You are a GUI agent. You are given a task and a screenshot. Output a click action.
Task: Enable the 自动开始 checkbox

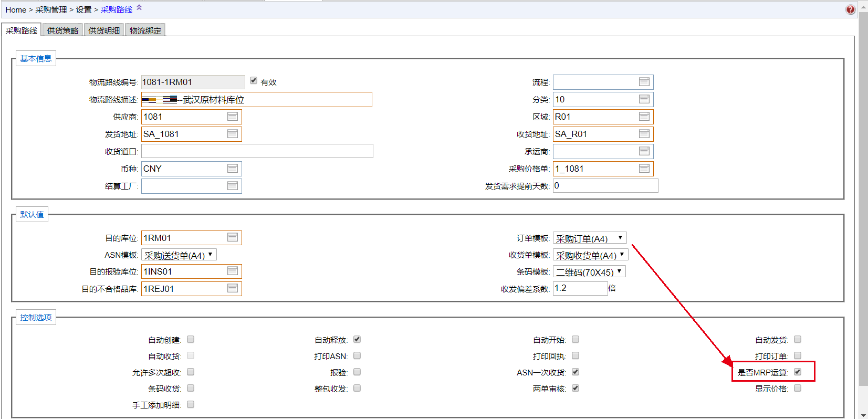coord(576,339)
